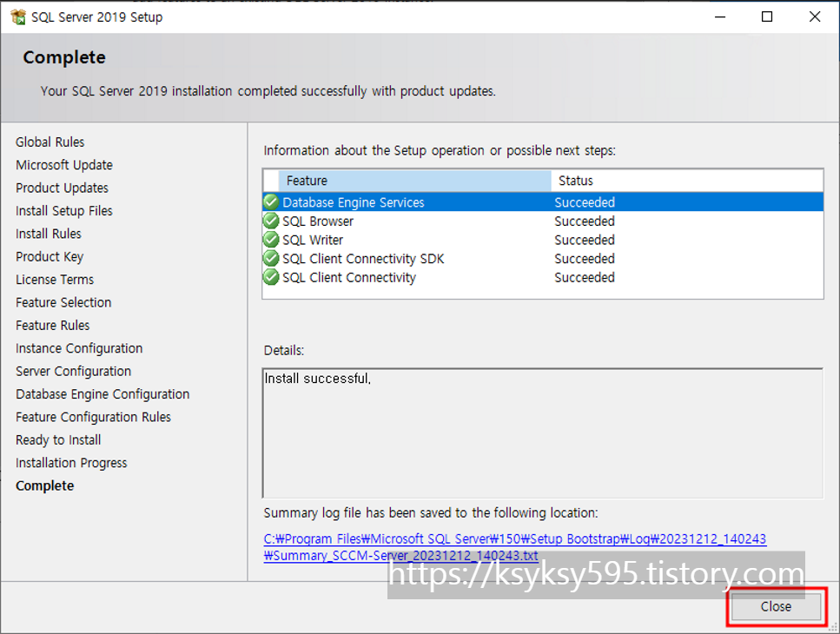This screenshot has height=634, width=840.
Task: Select the Database Engine Services row
Action: click(x=543, y=201)
